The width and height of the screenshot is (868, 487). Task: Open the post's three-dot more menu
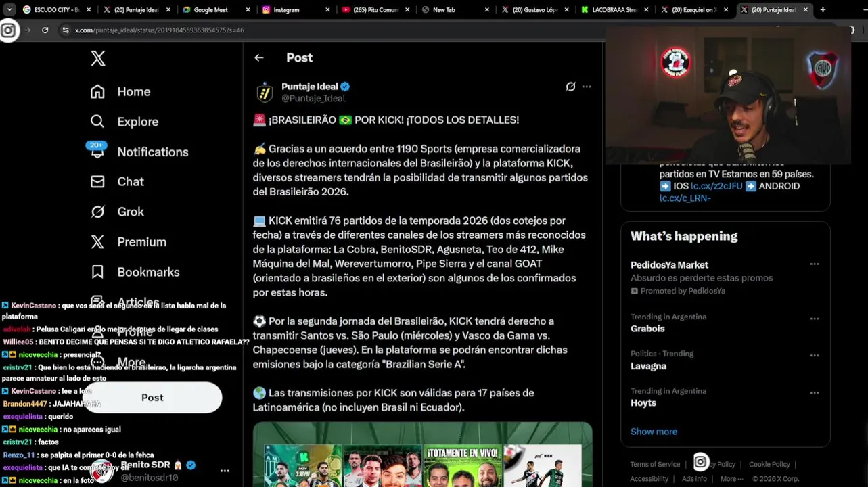(x=587, y=87)
